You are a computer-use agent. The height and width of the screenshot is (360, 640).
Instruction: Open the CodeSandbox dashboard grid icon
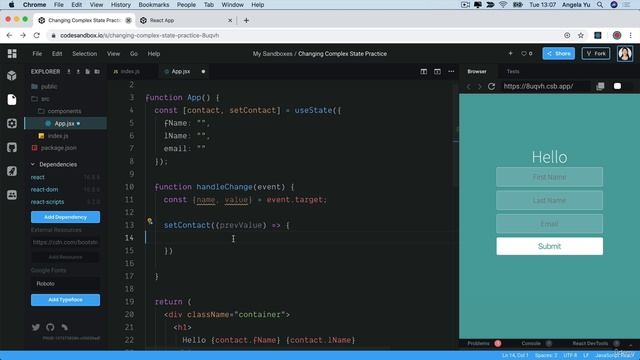[x=12, y=53]
